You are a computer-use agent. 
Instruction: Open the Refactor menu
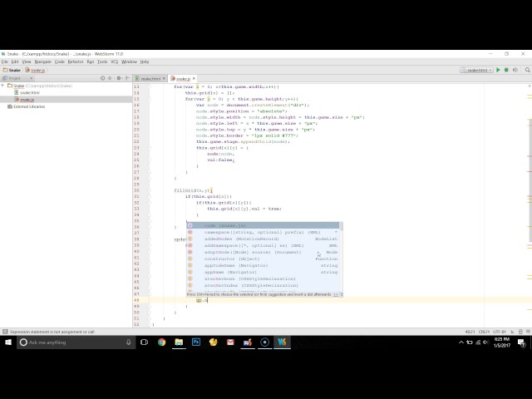pyautogui.click(x=76, y=62)
